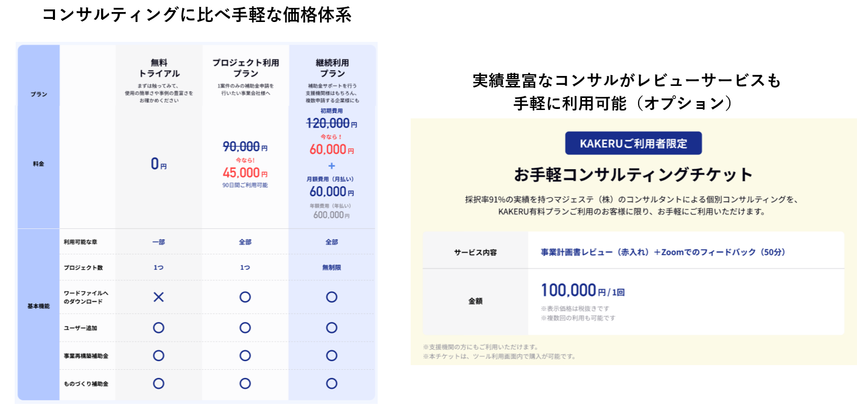Select the 無料トライアル plan header

[x=159, y=68]
